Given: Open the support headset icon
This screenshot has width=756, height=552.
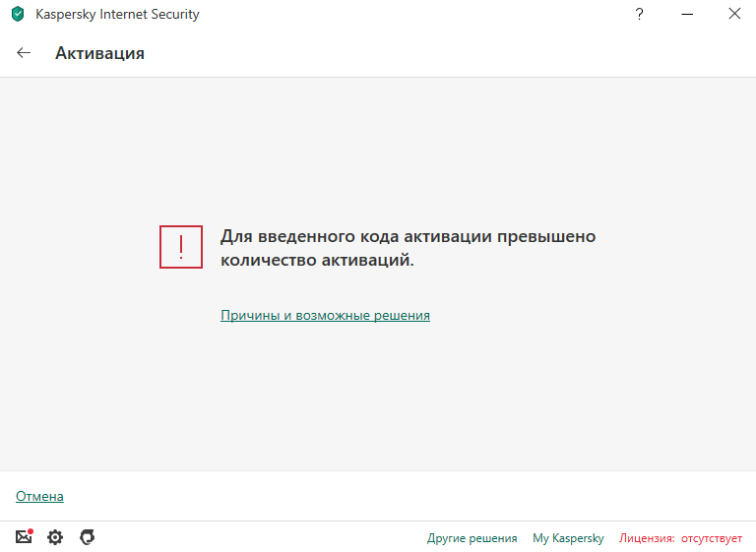Looking at the screenshot, I should (88, 536).
